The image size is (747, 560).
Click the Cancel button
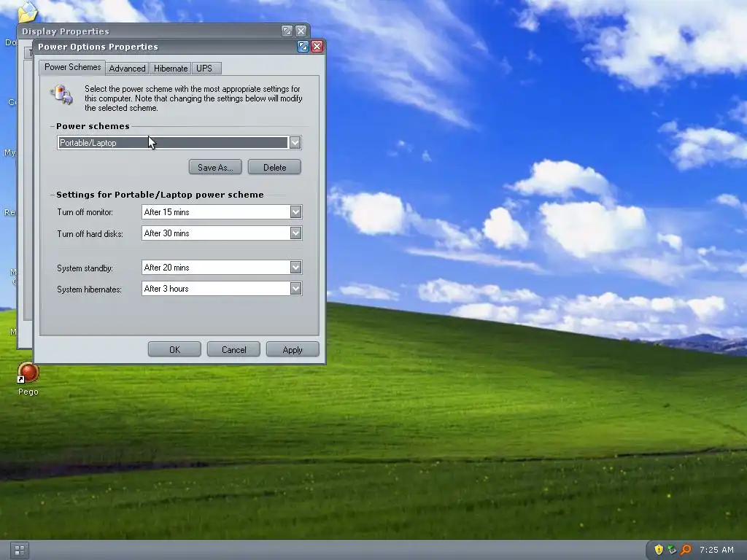pyautogui.click(x=233, y=349)
